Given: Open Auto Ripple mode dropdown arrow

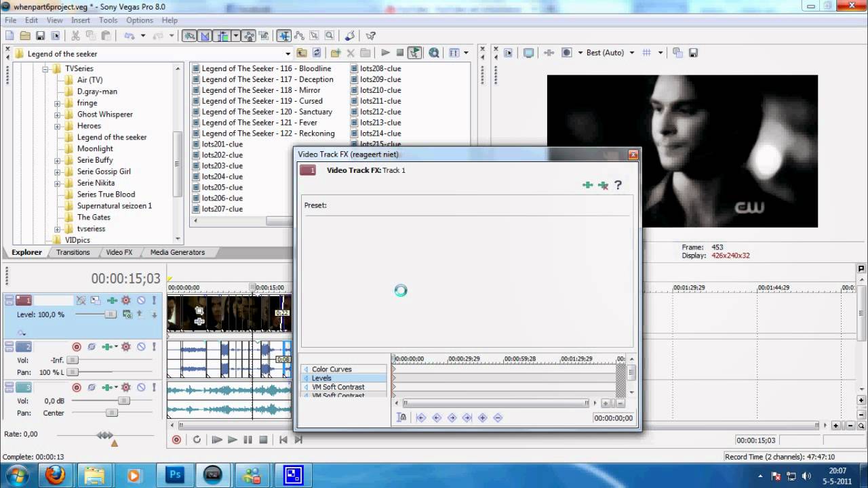Looking at the screenshot, I should pyautogui.click(x=235, y=36).
